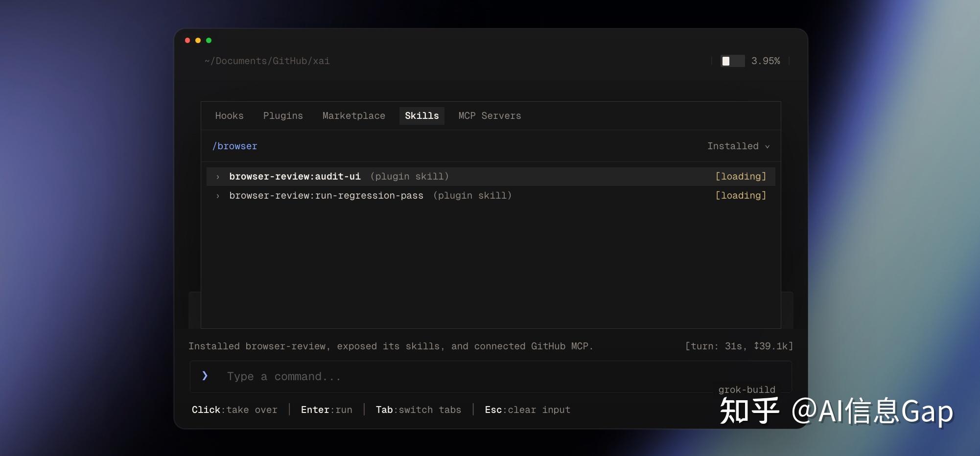This screenshot has width=980, height=456.
Task: Switch to the Hooks tab
Action: (229, 116)
